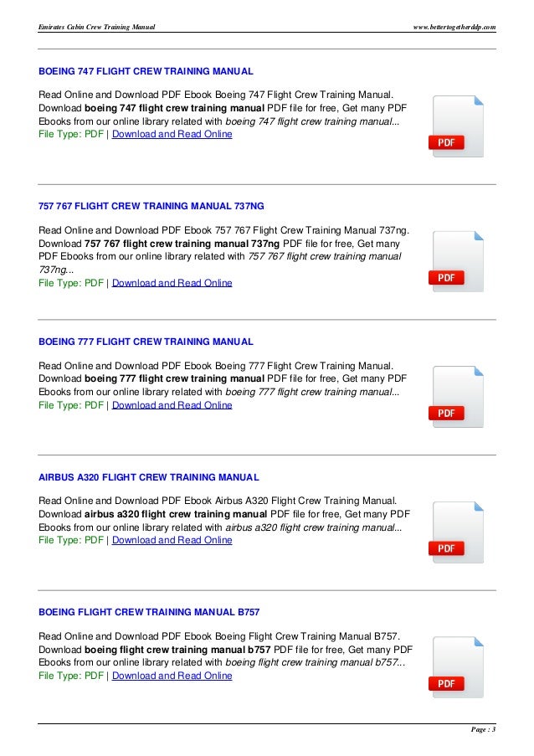
Task: Click italic text boeing 777 flight crew training manual...
Action: pyautogui.click(x=312, y=392)
